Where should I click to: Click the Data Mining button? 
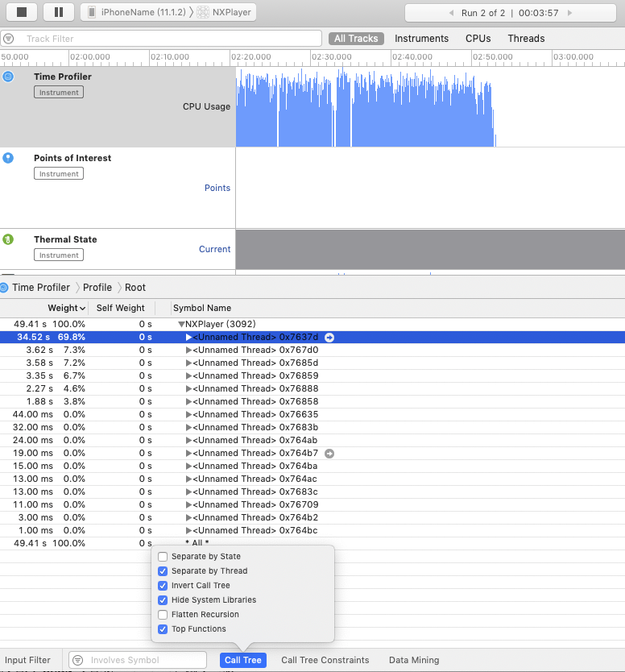(x=414, y=660)
